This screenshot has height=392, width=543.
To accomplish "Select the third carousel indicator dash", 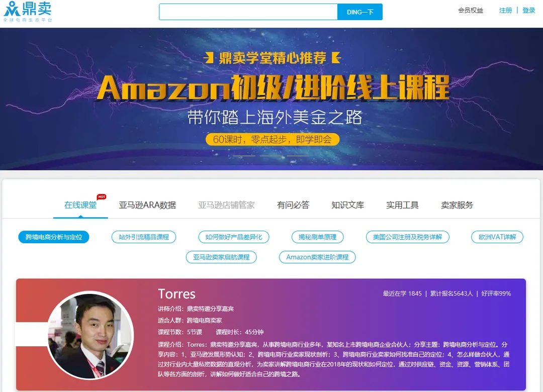I will point(298,156).
